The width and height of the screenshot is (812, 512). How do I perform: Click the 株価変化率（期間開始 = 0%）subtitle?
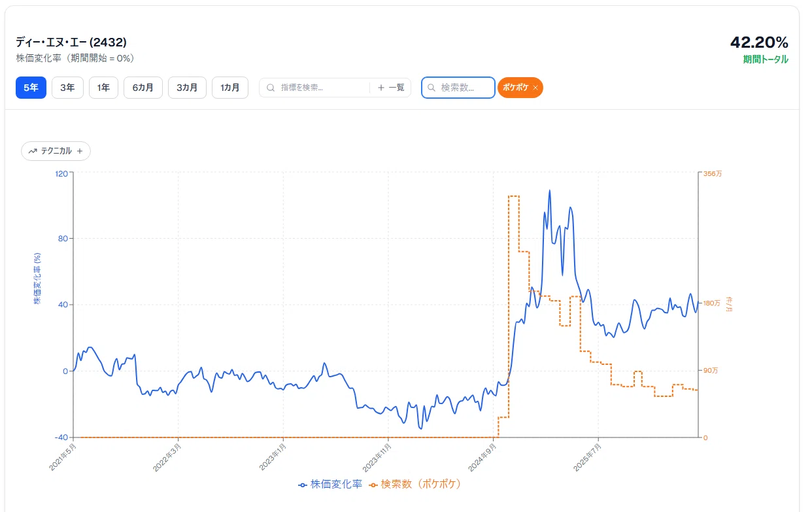tap(75, 58)
